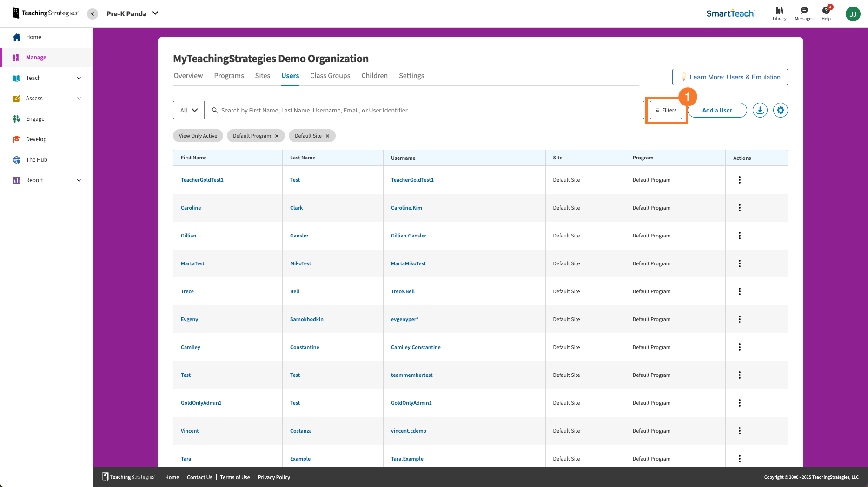Open Messages

(x=803, y=13)
